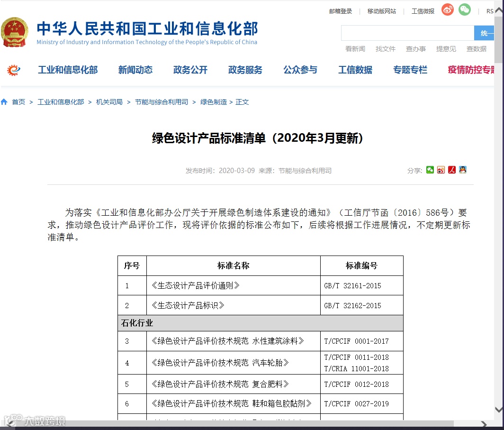Click cell GB/T 32162-2015
Screen dimensions: 504x430
pos(352,305)
